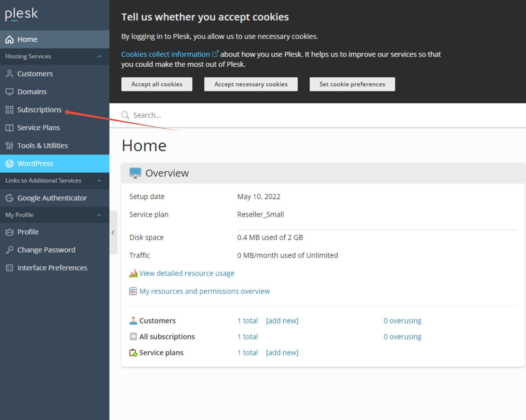Click the Customers person icon in sidebar
The image size is (526, 420).
pyautogui.click(x=9, y=74)
